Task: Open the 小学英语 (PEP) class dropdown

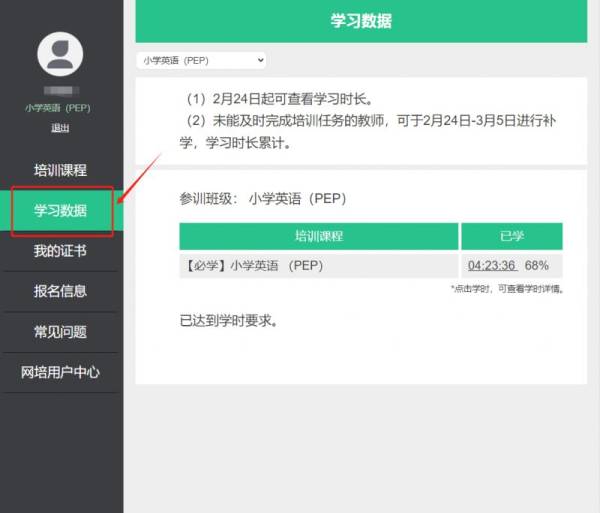Action: [201, 60]
